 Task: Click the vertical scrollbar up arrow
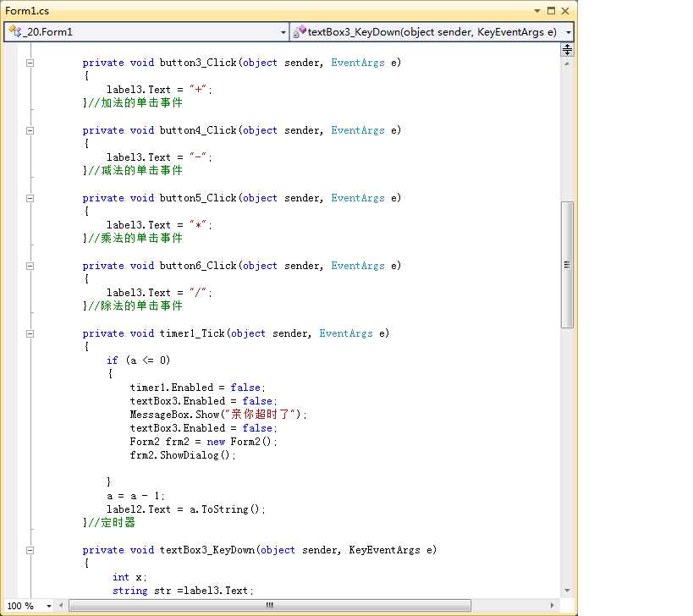(x=567, y=63)
